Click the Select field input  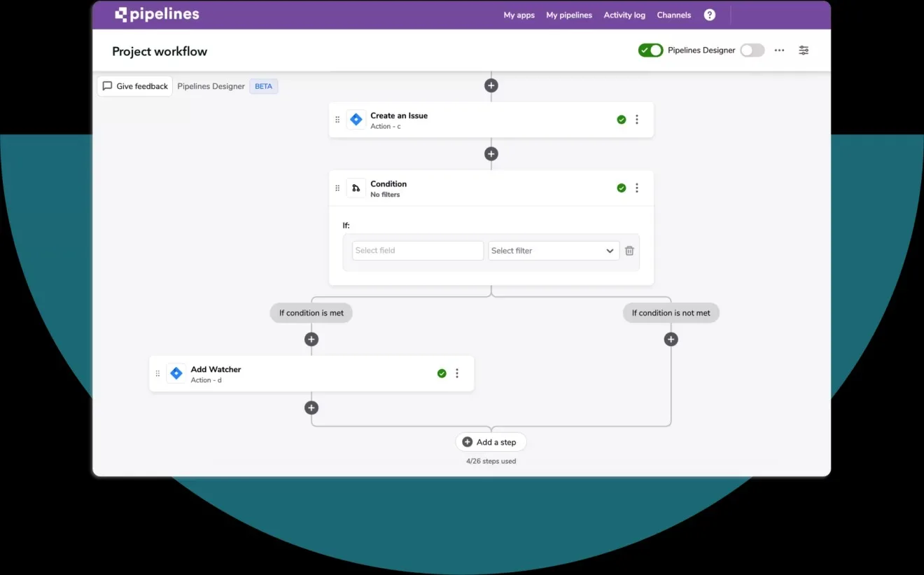point(418,251)
